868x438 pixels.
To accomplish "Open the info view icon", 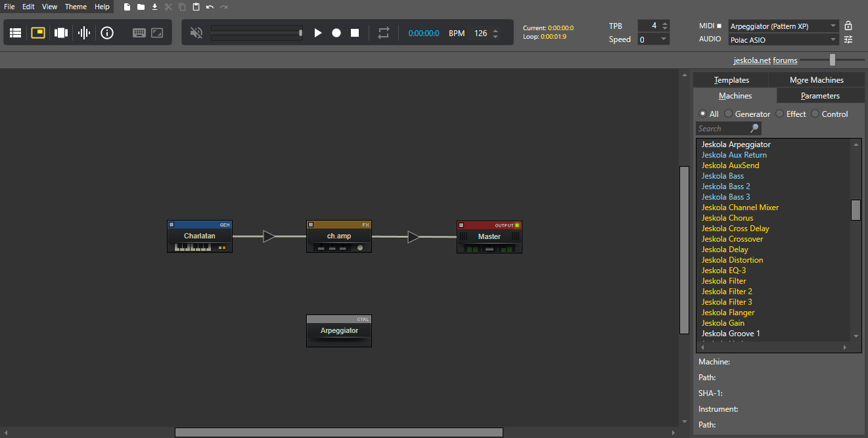I will coord(107,33).
